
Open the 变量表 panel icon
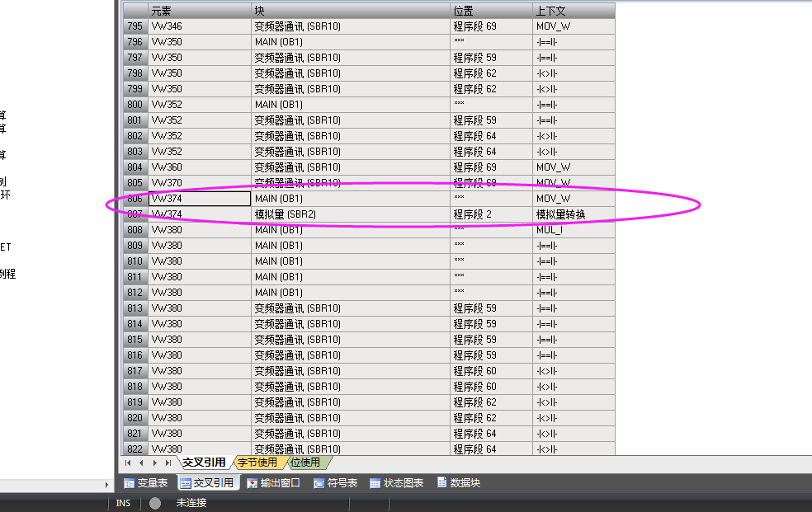click(x=130, y=483)
